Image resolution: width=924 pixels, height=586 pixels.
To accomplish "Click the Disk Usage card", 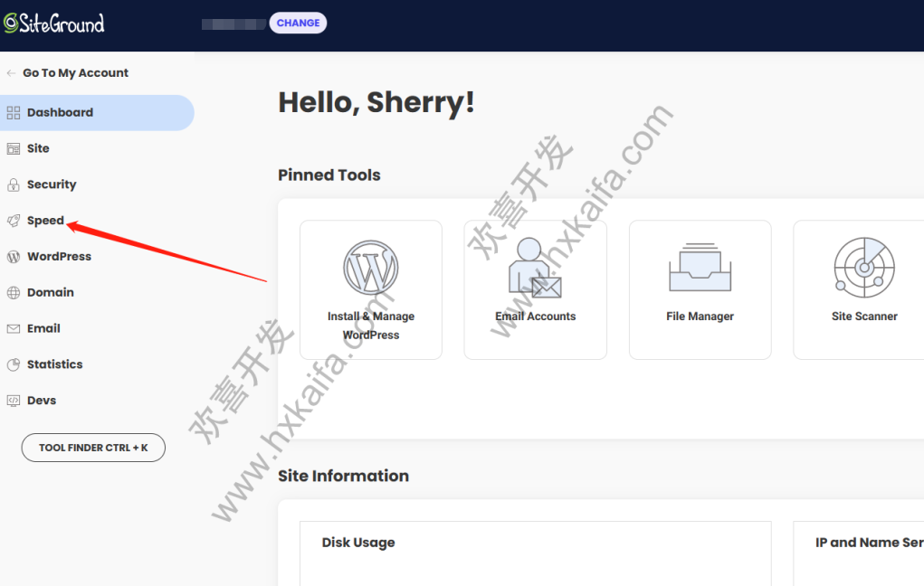I will (536, 552).
